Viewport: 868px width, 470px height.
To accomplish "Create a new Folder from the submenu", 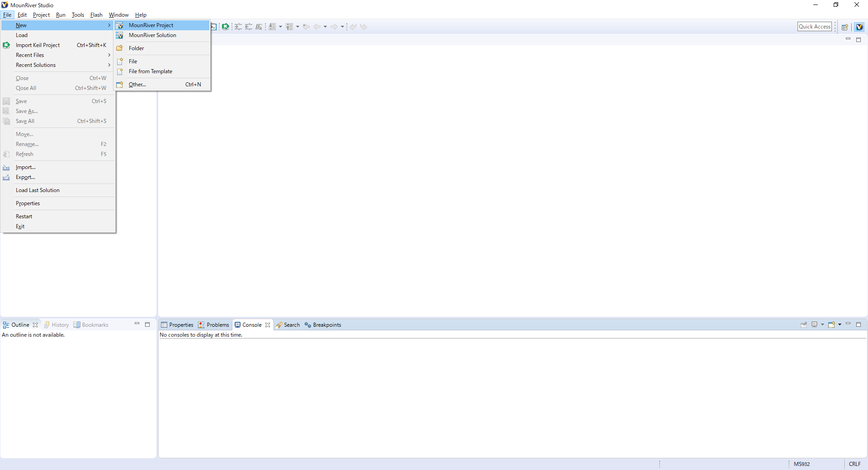I will click(x=162, y=48).
